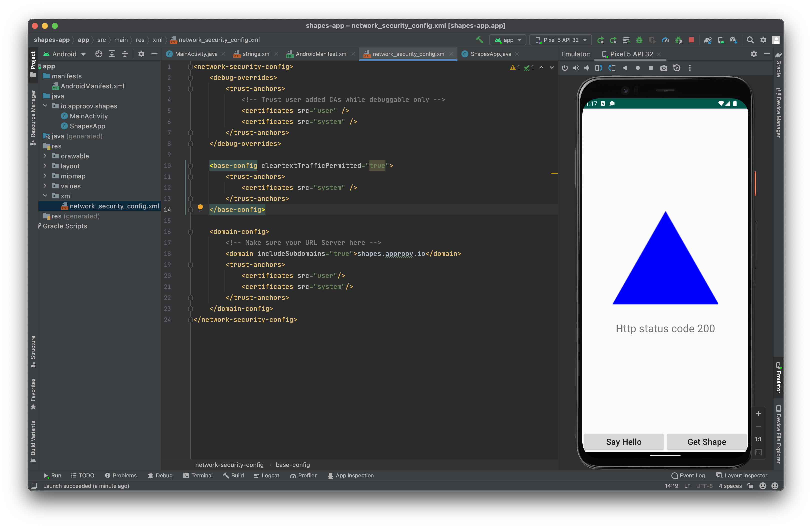Expand the drawable folder

45,156
